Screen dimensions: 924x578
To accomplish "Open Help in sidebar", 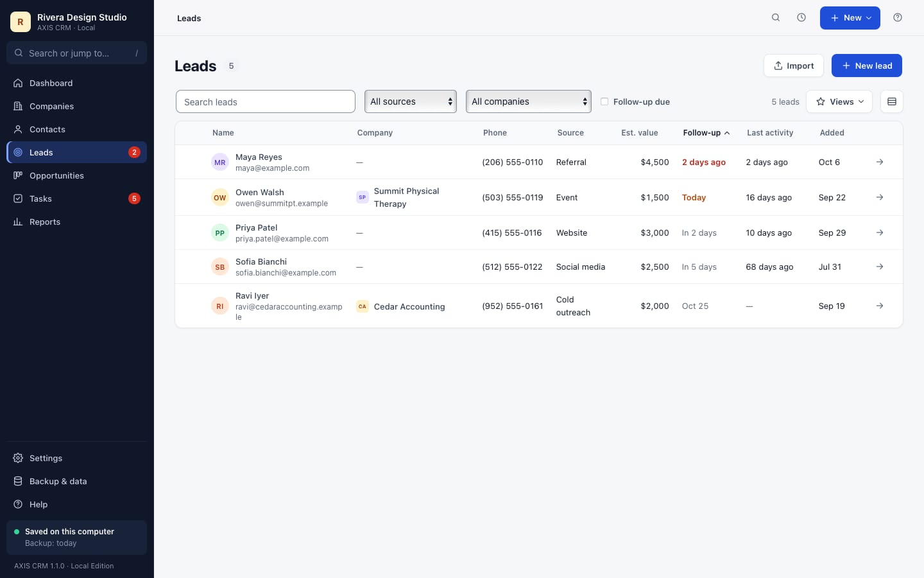I will [x=76, y=504].
